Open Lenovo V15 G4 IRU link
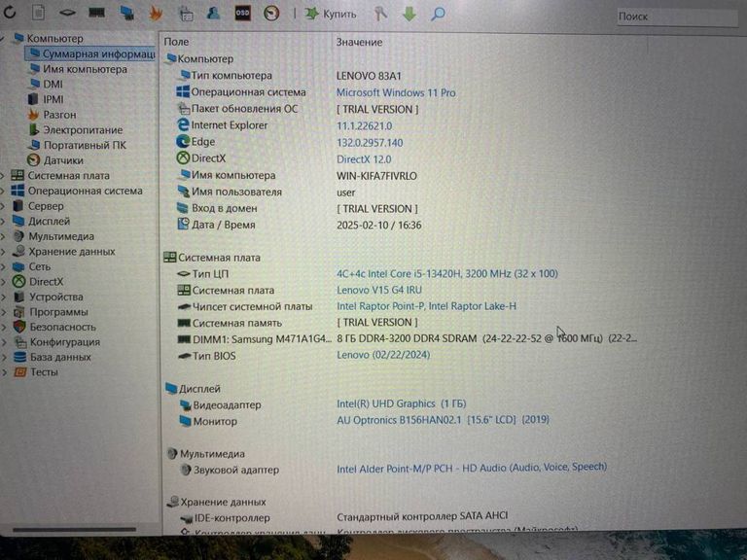 pos(379,290)
